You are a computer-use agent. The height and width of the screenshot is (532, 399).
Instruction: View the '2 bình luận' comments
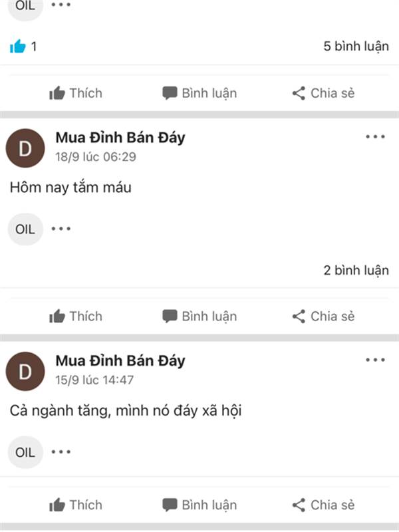coord(356,270)
